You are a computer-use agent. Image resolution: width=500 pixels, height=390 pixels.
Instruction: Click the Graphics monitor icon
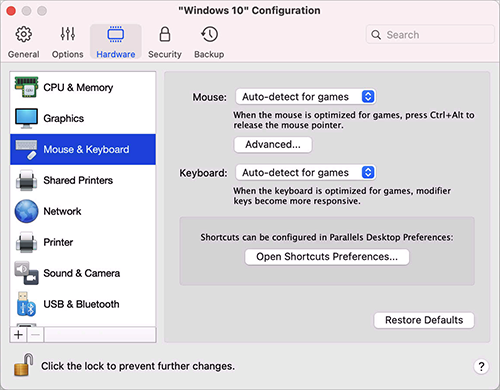[26, 118]
